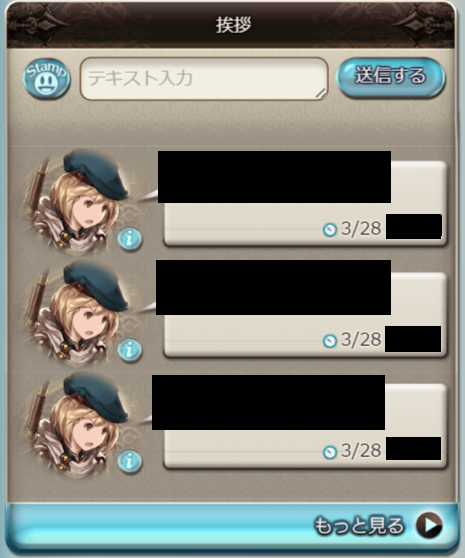Click the play arrow beside もっと見る
Viewport: 465px width, 558px height.
[429, 525]
